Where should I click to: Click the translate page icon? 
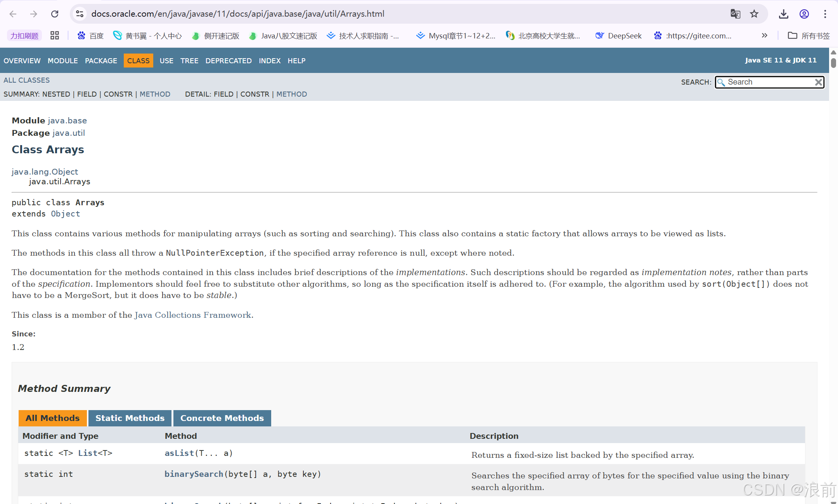click(x=735, y=14)
